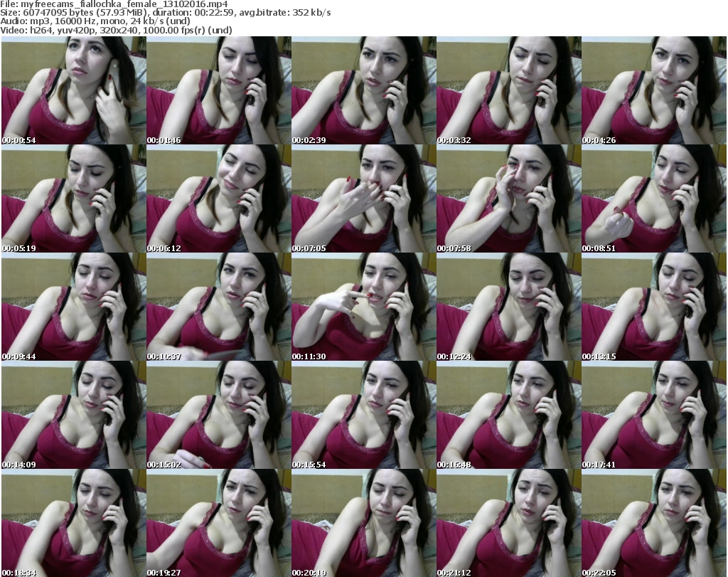
Task: Click the preview frame marked 00:15:54
Action: click(x=364, y=415)
